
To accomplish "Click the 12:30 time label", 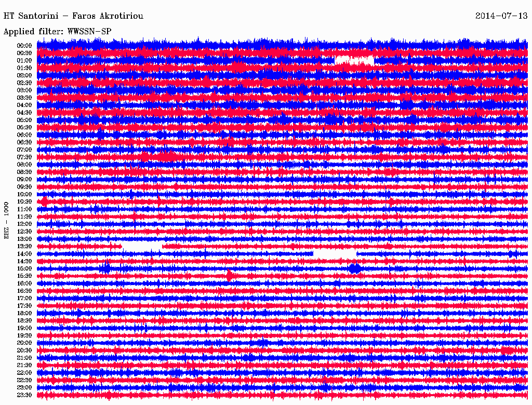I will click(24, 232).
